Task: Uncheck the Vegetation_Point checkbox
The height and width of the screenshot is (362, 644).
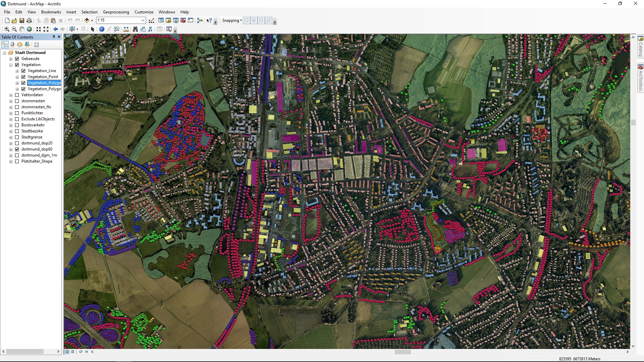Action: pyautogui.click(x=23, y=77)
